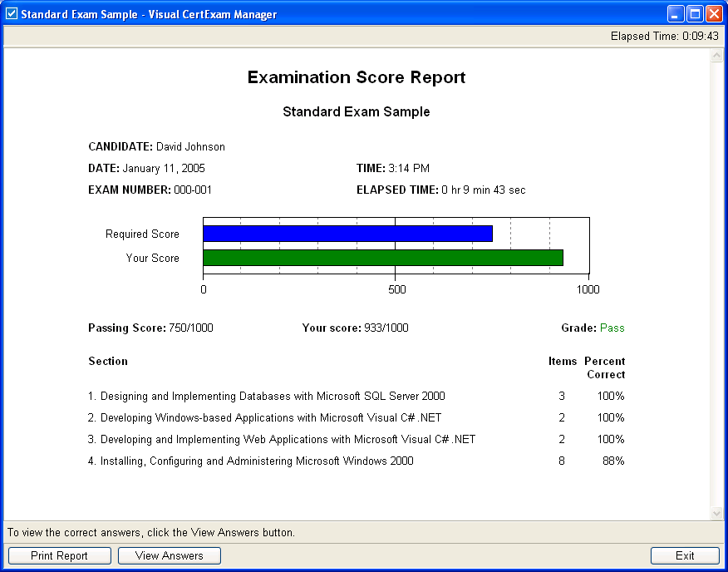728x572 pixels.
Task: Click the Print Report button
Action: pos(60,555)
